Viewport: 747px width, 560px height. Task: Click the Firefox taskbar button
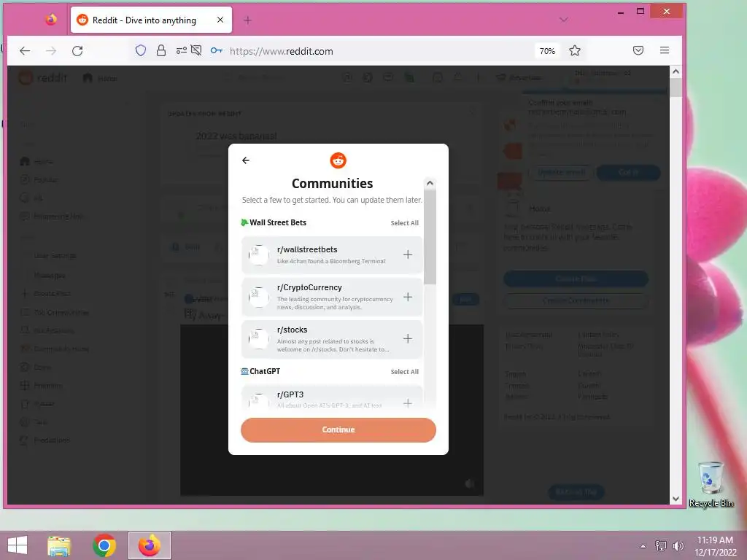pos(150,545)
